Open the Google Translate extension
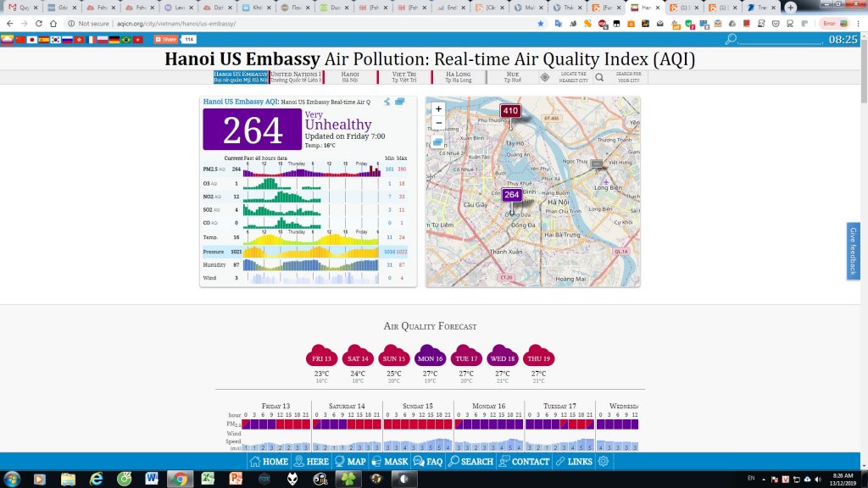Screen dimensions: 868x488 pos(558,24)
